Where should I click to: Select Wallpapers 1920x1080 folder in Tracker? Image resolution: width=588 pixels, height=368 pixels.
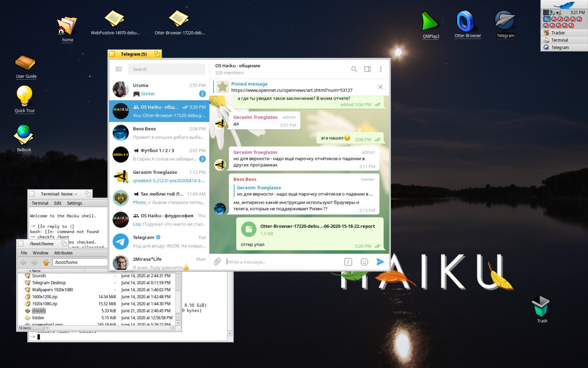52,289
